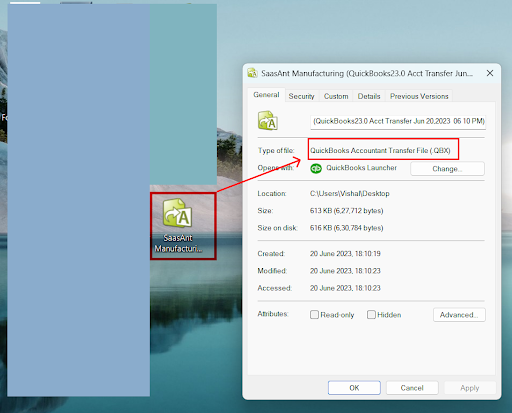Click the size value 613 KB

347,211
